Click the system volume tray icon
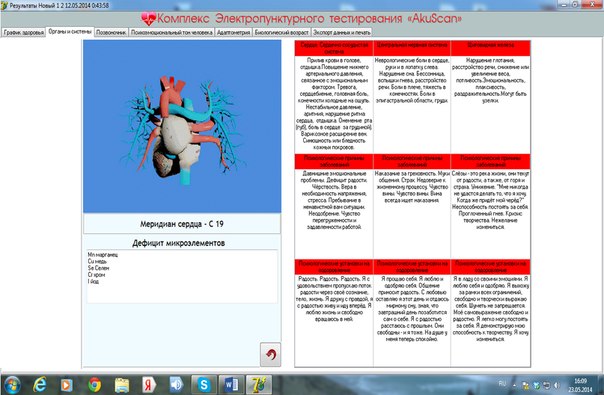 pos(557,385)
